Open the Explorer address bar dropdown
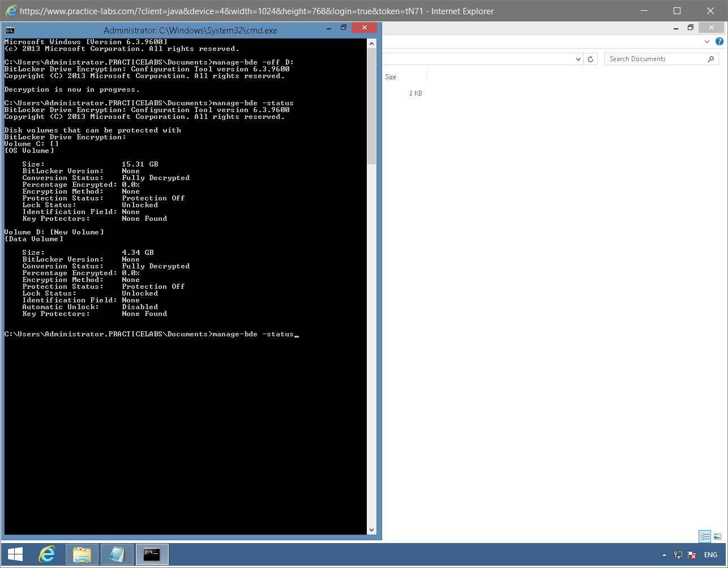 (x=578, y=58)
